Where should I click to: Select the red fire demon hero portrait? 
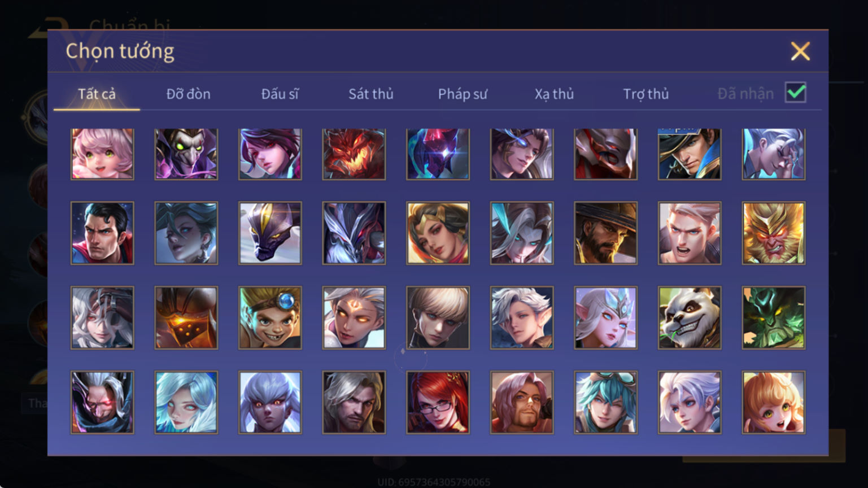[354, 154]
